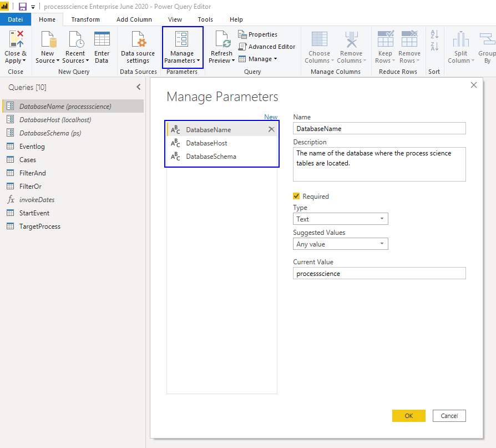
Task: Click the Cancel button
Action: [449, 416]
